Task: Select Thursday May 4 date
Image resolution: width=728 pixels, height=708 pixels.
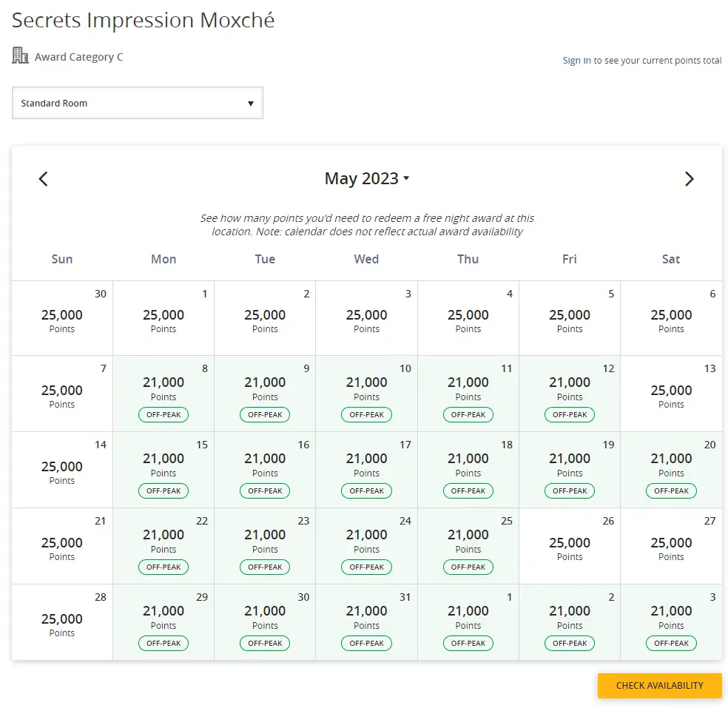Action: coord(468,318)
